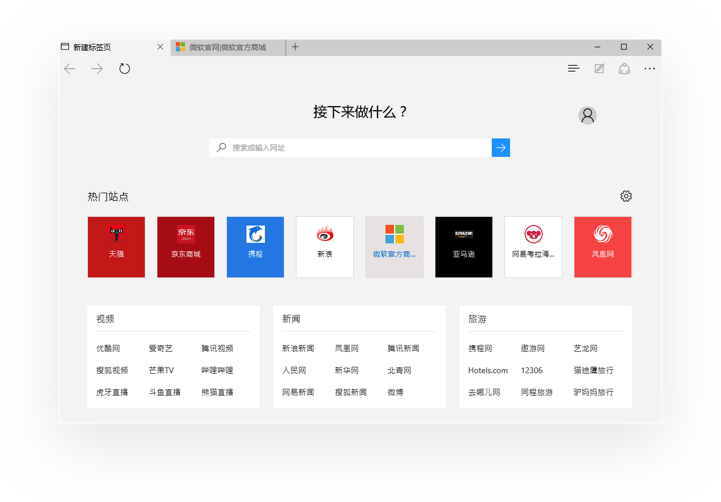Viewport: 721px width, 502px height.
Task: Click the 新闻 category heading
Action: coord(291,319)
